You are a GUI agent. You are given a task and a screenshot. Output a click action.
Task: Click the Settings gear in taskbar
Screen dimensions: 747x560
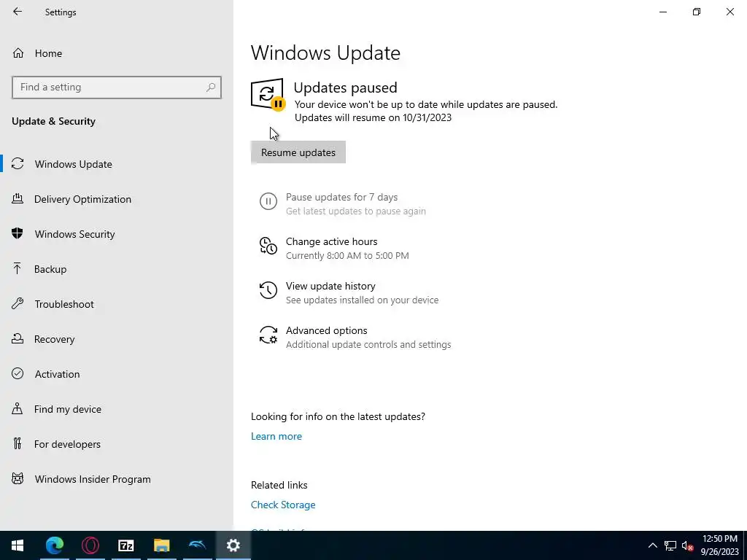233,545
